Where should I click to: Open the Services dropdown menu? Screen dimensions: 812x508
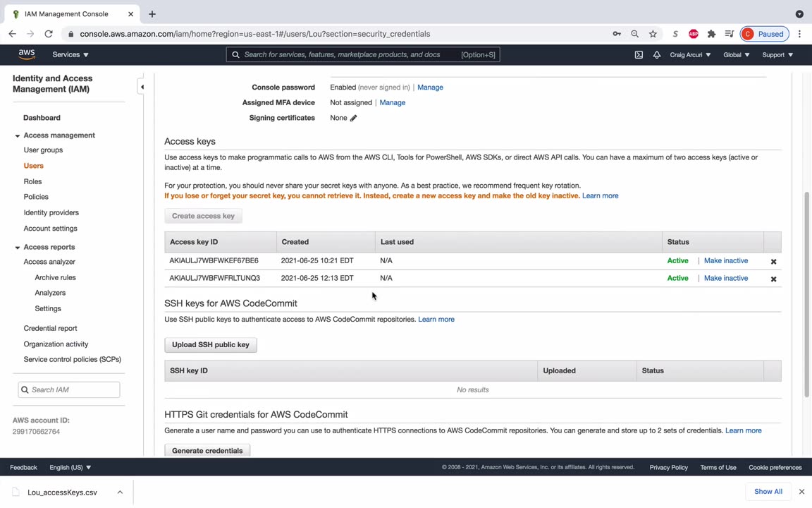pos(70,54)
